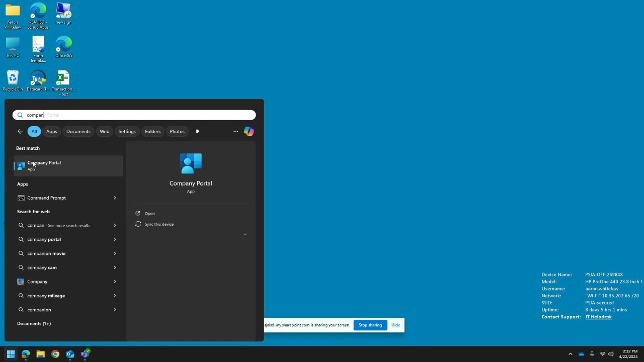The image size is (644, 362).
Task: Open Company Portal best match result
Action: pyautogui.click(x=68, y=166)
